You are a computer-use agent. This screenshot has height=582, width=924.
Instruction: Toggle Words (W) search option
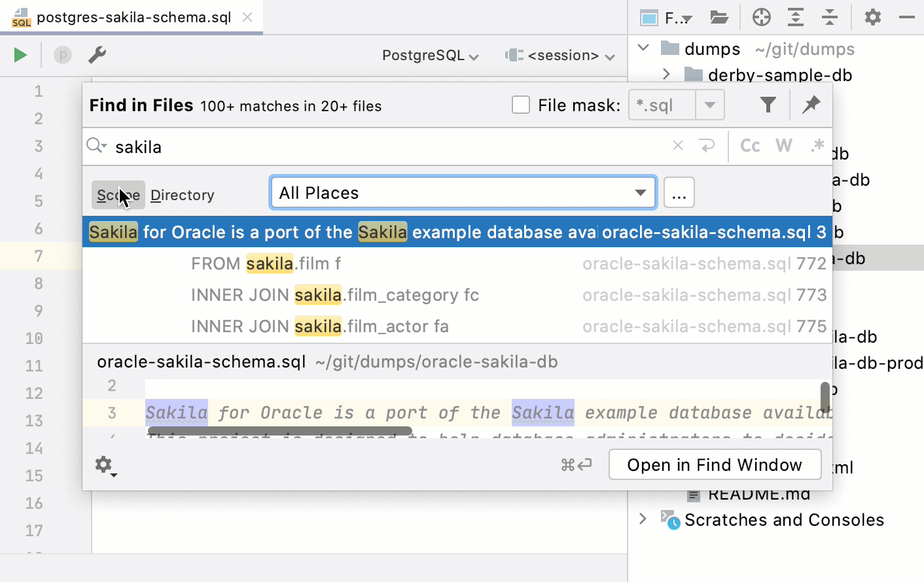[x=784, y=146]
